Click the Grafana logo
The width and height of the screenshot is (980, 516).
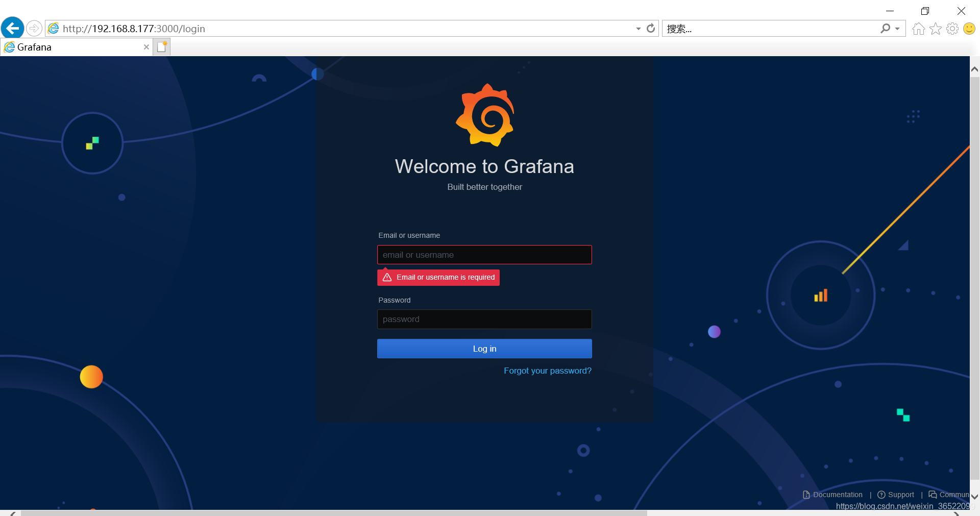485,115
